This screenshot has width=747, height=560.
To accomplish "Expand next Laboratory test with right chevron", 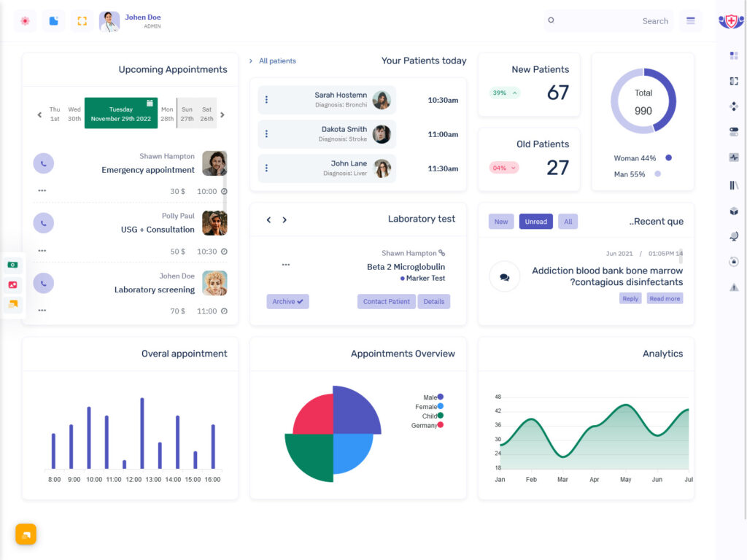I will tap(285, 219).
